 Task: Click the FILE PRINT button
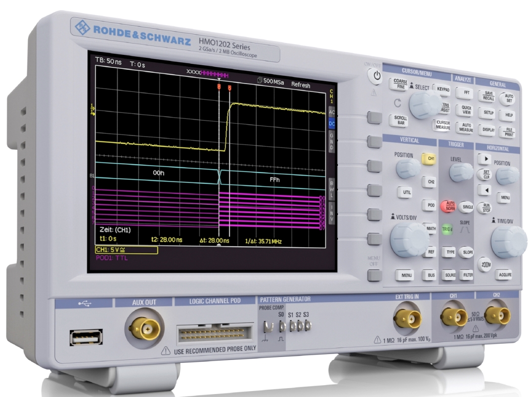click(509, 132)
